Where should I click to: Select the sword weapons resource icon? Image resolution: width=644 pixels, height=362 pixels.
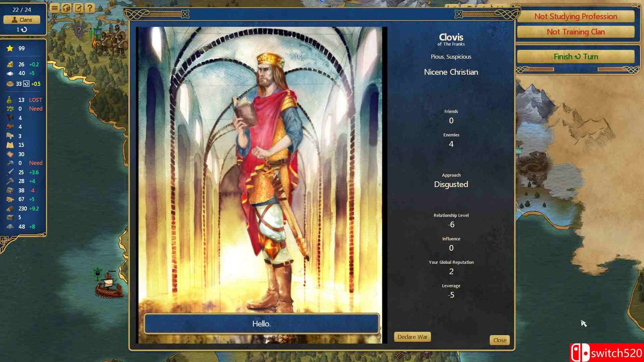pyautogui.click(x=10, y=172)
